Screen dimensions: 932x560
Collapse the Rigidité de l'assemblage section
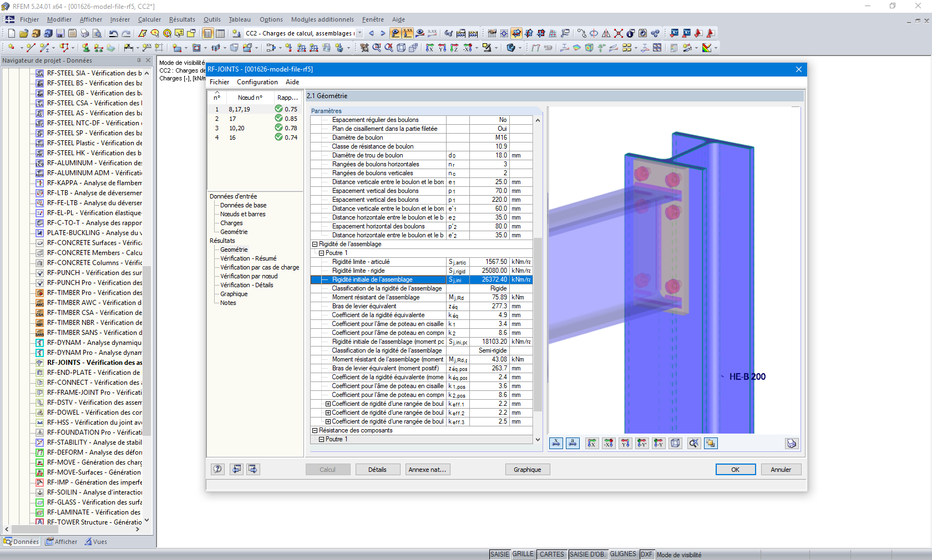click(x=315, y=244)
